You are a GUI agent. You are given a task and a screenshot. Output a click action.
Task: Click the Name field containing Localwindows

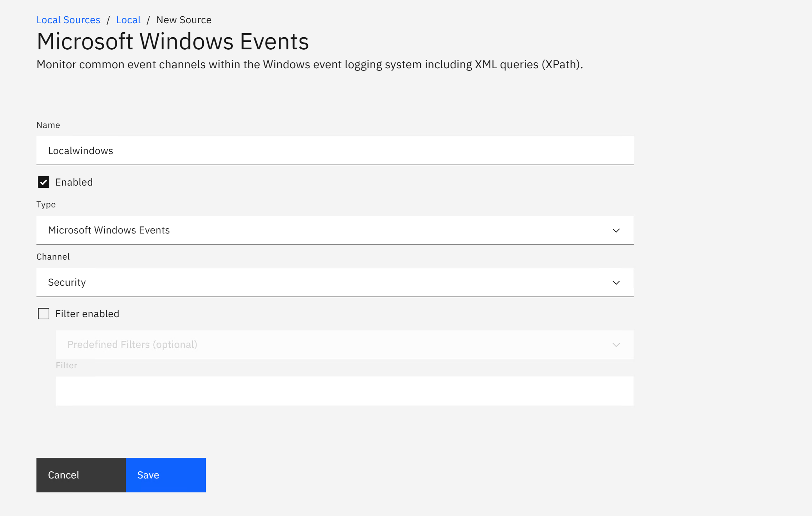[x=335, y=151]
